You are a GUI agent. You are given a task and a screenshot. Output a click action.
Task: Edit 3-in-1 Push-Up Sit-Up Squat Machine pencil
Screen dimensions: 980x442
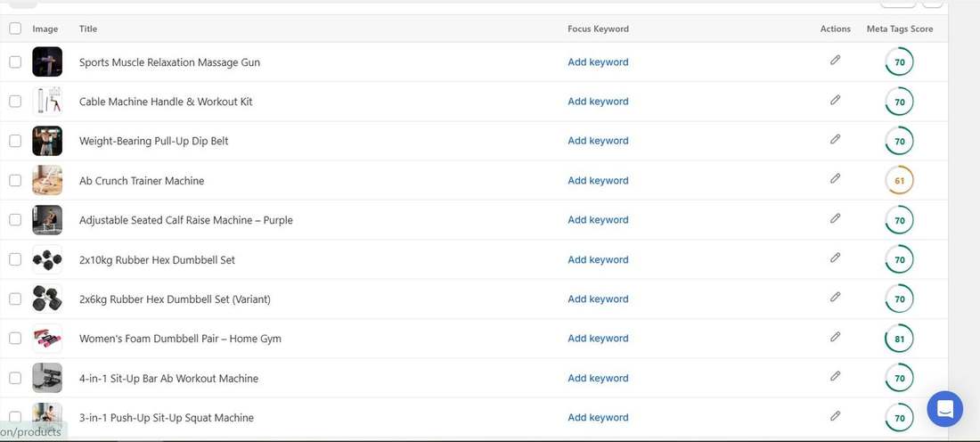point(835,416)
